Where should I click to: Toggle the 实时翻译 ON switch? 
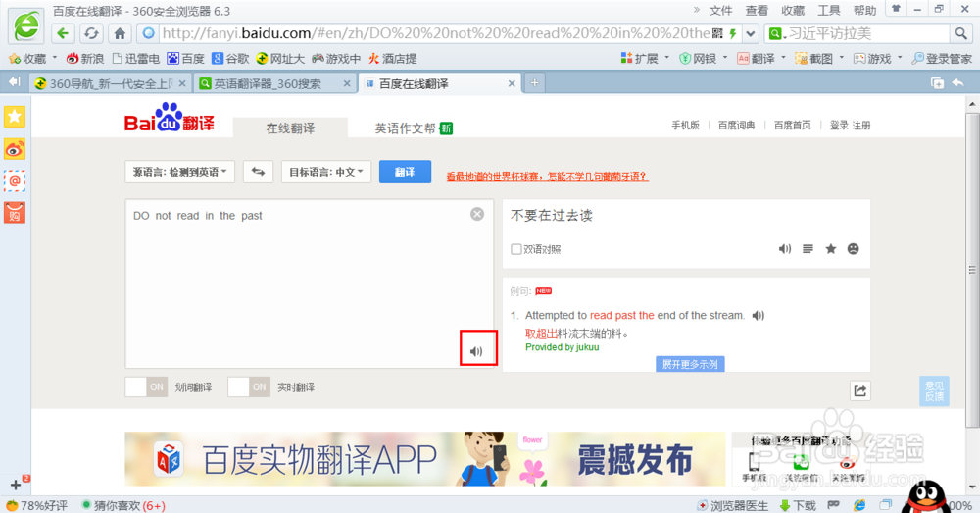tap(249, 387)
